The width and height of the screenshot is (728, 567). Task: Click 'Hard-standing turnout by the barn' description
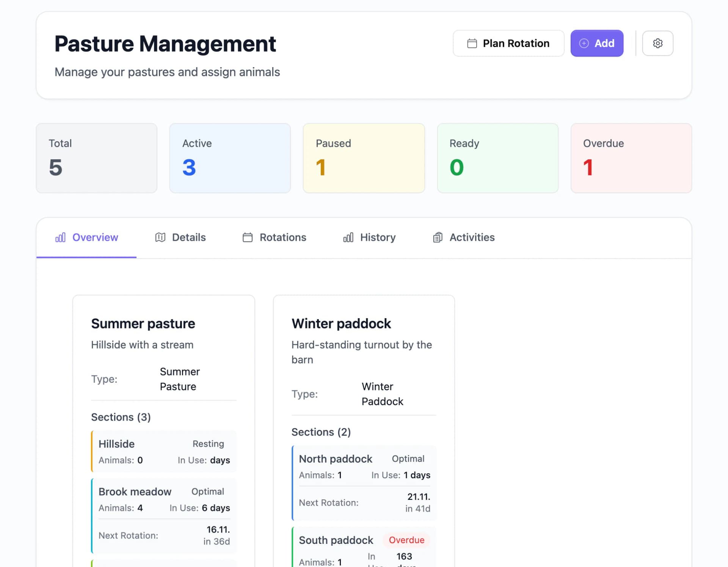(362, 352)
